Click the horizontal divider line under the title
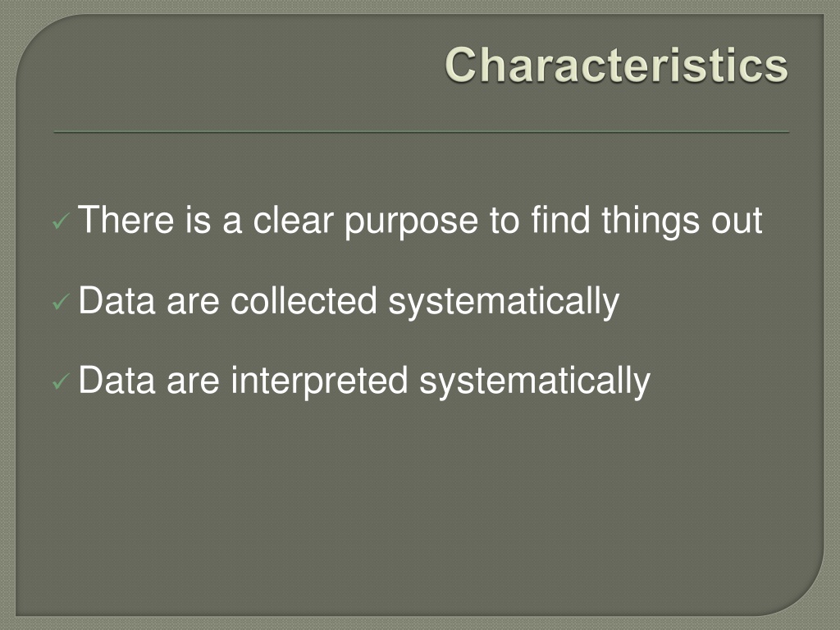840x630 pixels. pyautogui.click(x=421, y=132)
